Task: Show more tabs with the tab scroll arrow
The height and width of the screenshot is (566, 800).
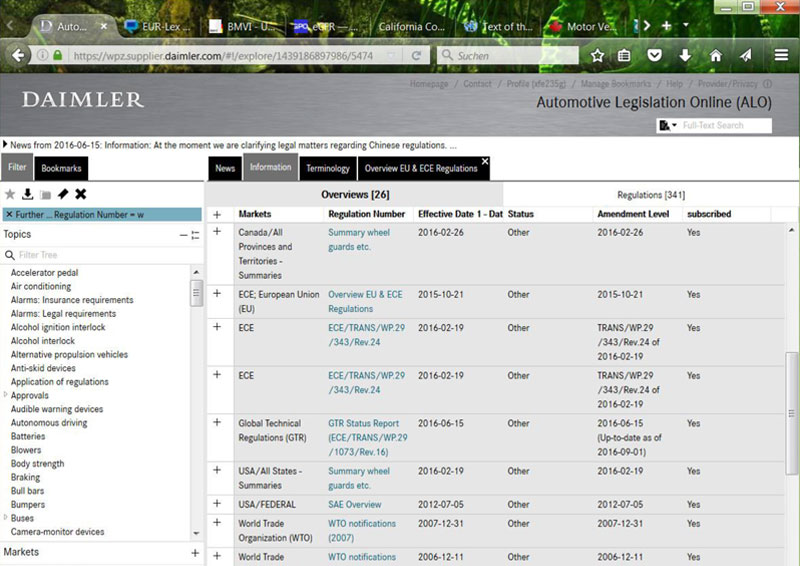Action: (x=647, y=26)
